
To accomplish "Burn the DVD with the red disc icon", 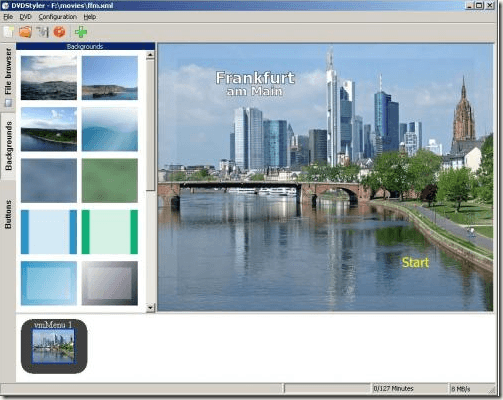I will pyautogui.click(x=59, y=32).
